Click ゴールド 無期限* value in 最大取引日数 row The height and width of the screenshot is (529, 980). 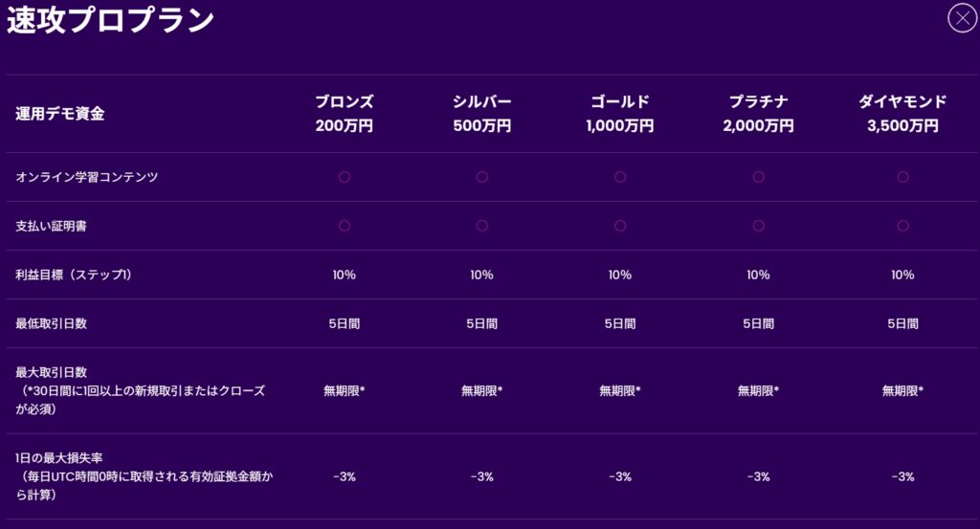point(620,390)
